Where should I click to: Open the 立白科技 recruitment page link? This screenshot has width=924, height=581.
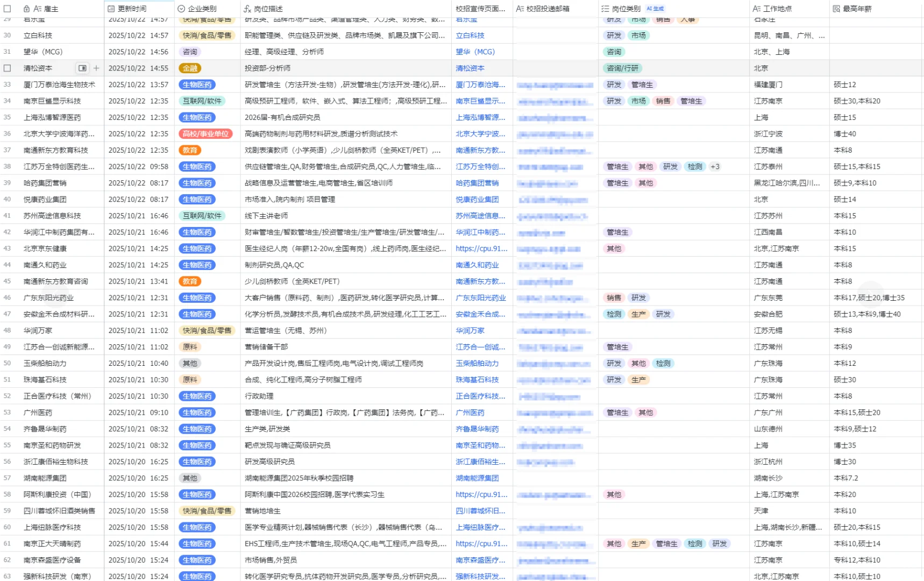click(x=470, y=36)
